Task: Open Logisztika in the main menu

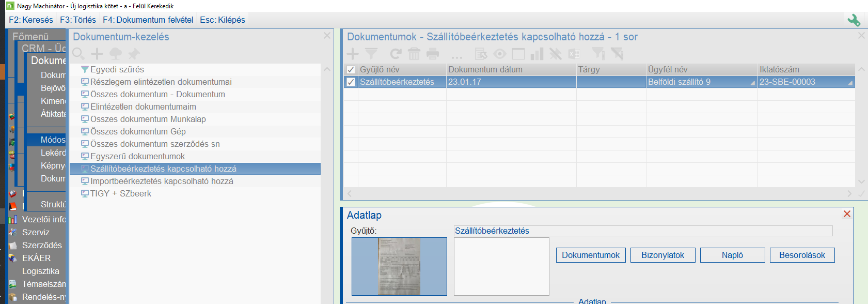Action: [41, 271]
